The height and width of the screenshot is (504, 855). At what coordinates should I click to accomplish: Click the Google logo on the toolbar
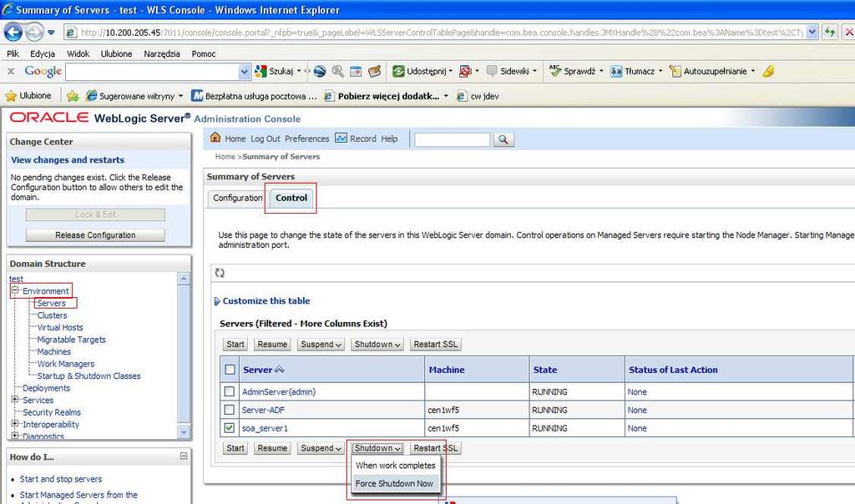point(43,72)
